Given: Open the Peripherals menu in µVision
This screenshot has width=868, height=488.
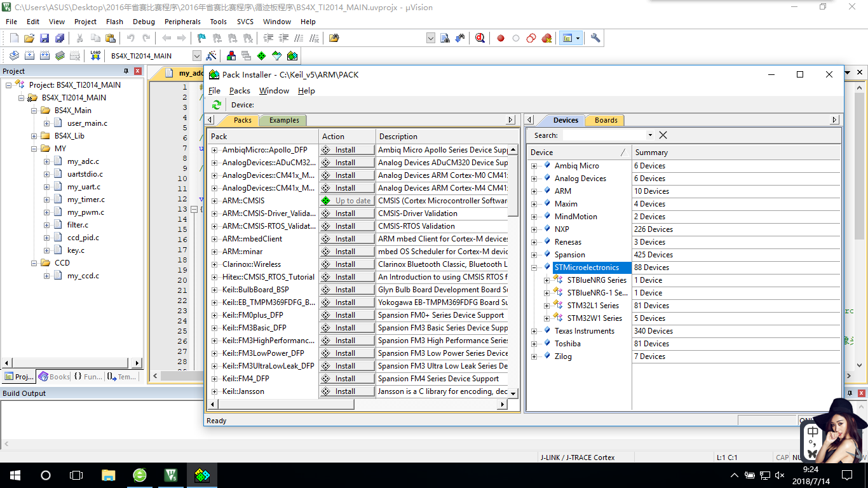Looking at the screenshot, I should tap(182, 22).
